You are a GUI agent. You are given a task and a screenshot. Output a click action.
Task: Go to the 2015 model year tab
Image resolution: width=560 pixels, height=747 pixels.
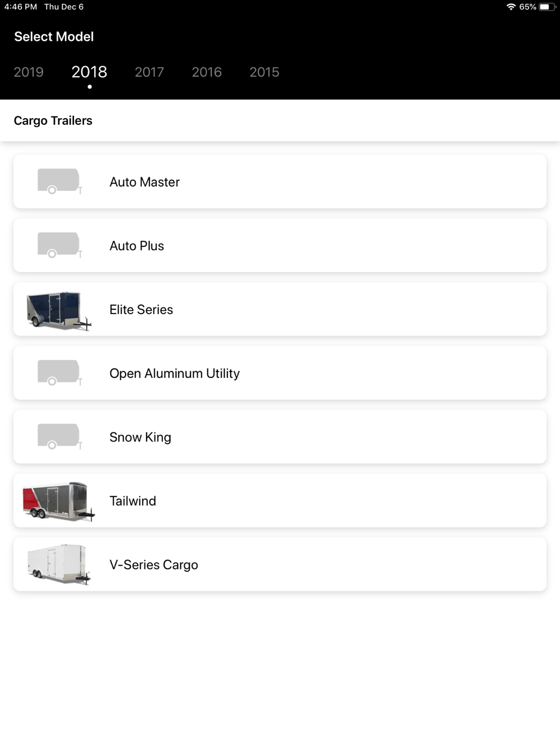(264, 72)
